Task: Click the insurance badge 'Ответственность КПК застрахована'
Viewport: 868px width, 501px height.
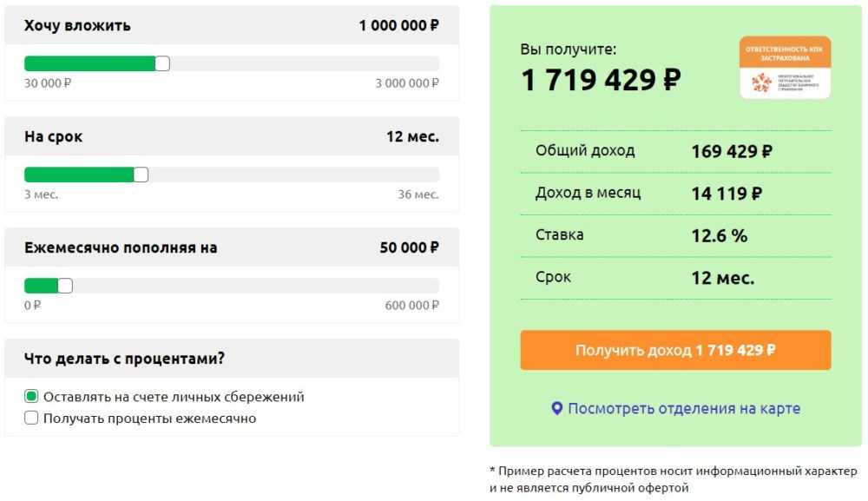Action: (785, 67)
